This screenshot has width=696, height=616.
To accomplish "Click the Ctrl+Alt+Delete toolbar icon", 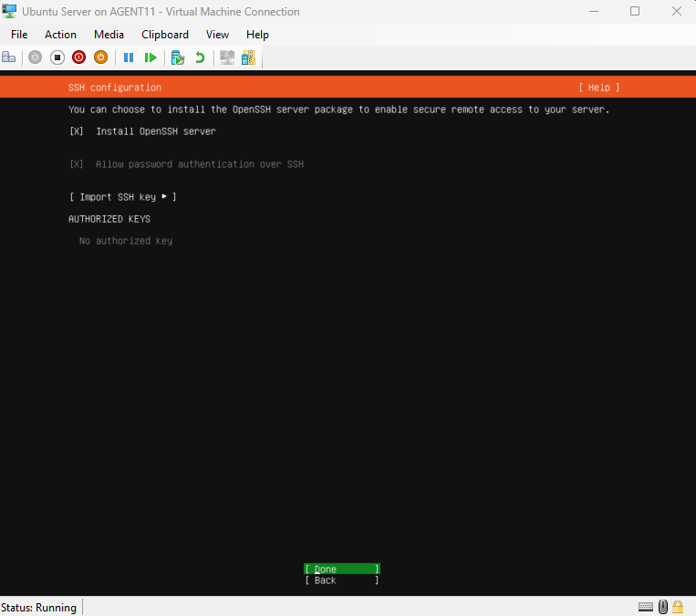I will pyautogui.click(x=9, y=57).
